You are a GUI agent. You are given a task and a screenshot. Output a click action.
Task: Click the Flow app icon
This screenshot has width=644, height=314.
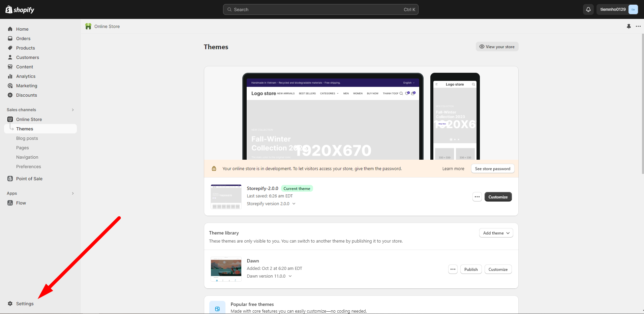click(x=10, y=203)
